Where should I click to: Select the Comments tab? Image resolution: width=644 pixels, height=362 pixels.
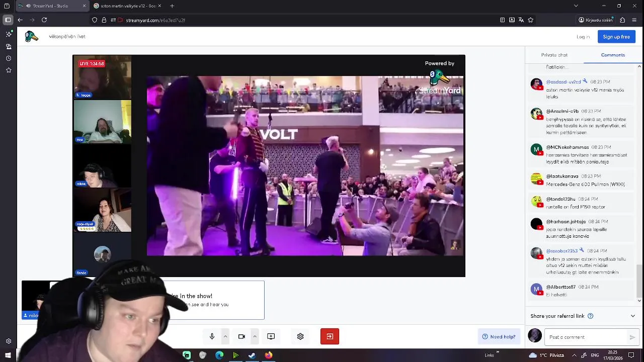(613, 55)
